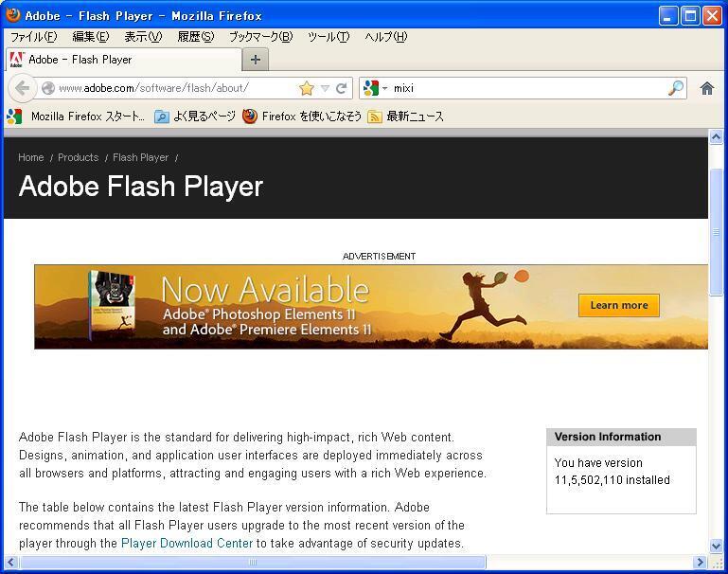
Task: Open Mozilla Firefox スタート bookmark
Action: (76, 117)
